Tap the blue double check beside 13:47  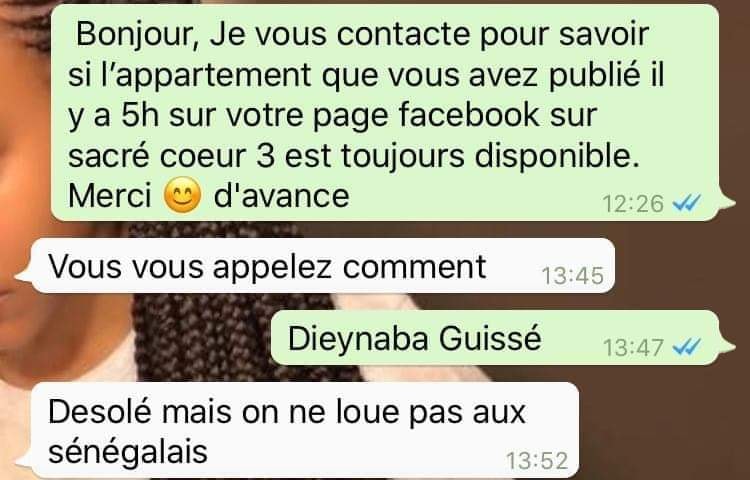click(x=686, y=347)
